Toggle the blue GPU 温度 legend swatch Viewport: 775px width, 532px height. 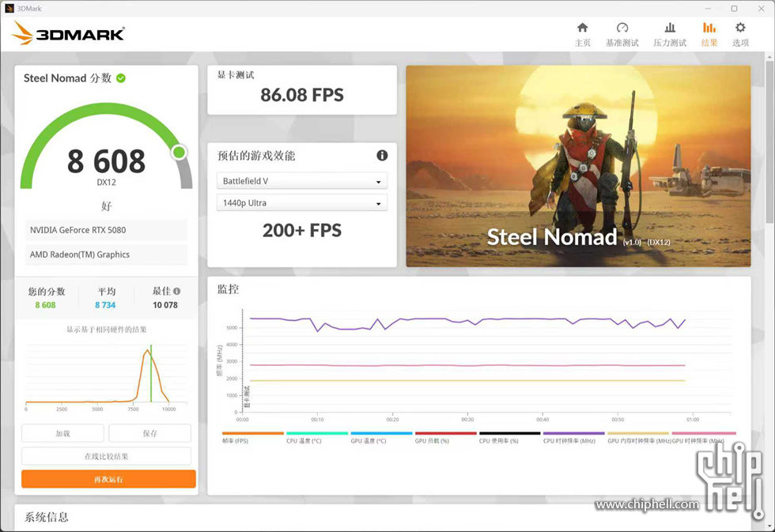381,433
